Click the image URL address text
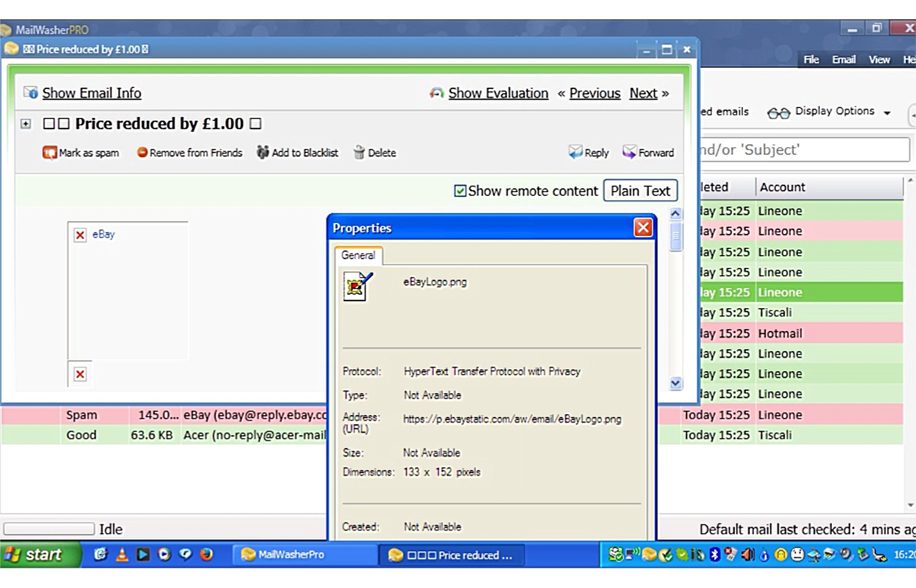Screen dimensions: 916x588 point(512,419)
